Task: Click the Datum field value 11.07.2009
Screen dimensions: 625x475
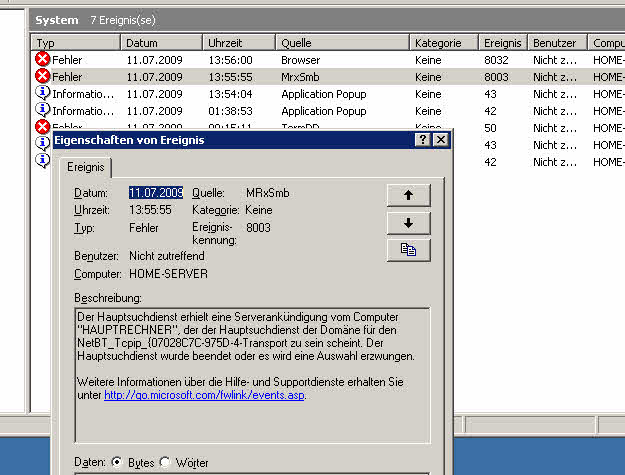Action: [156, 192]
